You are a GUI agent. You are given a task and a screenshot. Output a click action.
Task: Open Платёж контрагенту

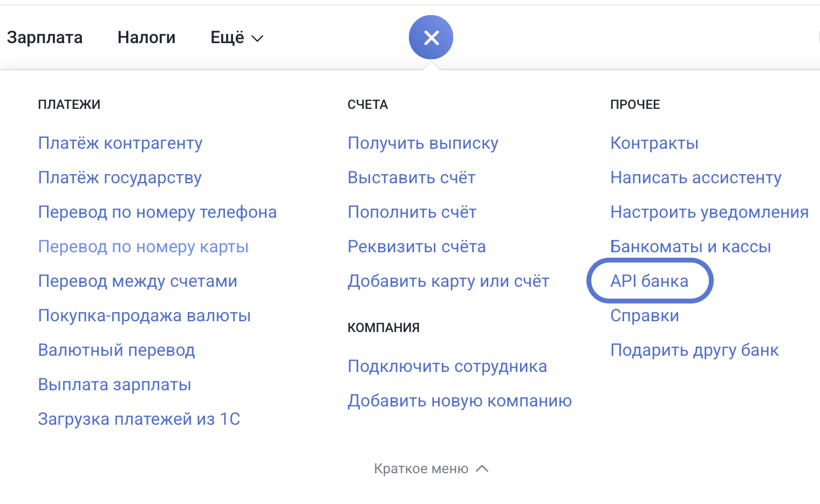point(120,143)
